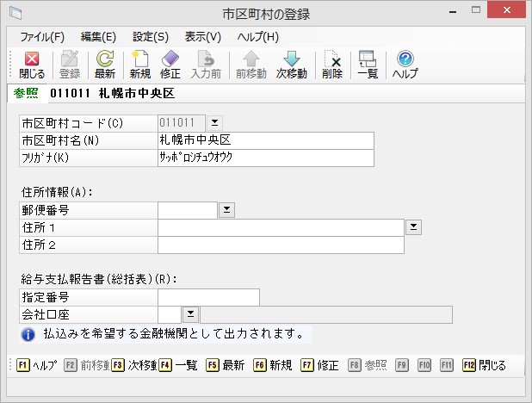Image resolution: width=532 pixels, height=403 pixels.
Task: Click the 閉じる (close) toolbar icon
Action: pos(32,65)
